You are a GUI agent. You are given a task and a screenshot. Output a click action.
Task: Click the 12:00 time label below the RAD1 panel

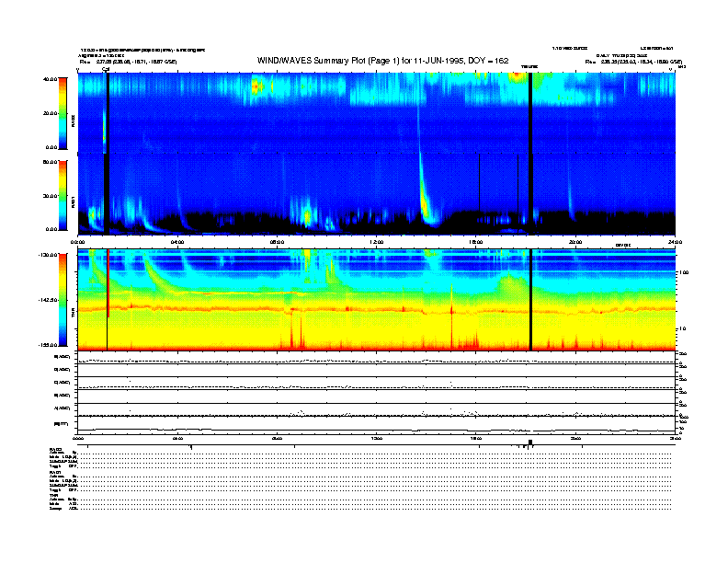[377, 242]
